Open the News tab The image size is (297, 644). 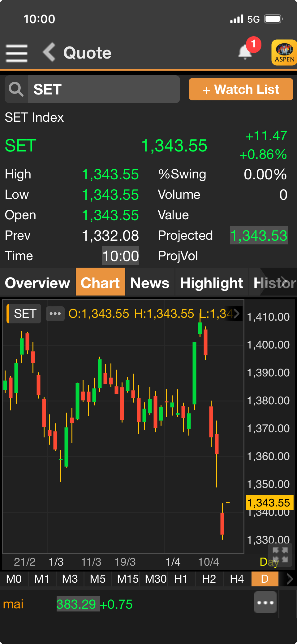150,283
